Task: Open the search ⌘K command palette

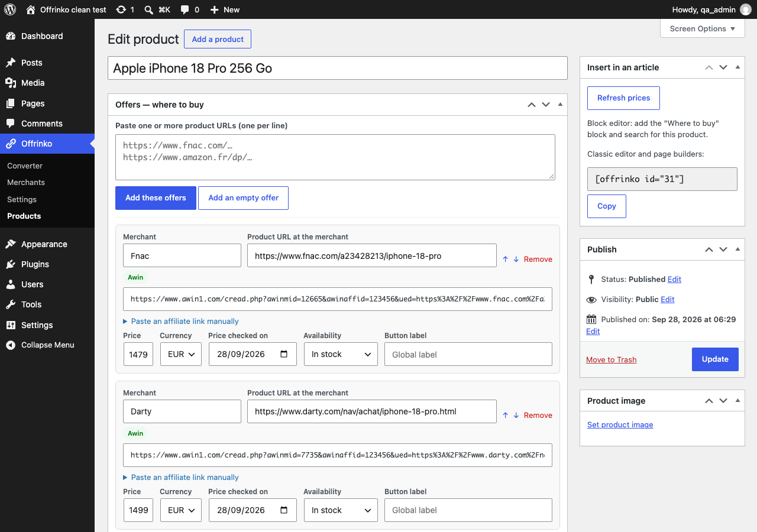Action: (x=157, y=9)
